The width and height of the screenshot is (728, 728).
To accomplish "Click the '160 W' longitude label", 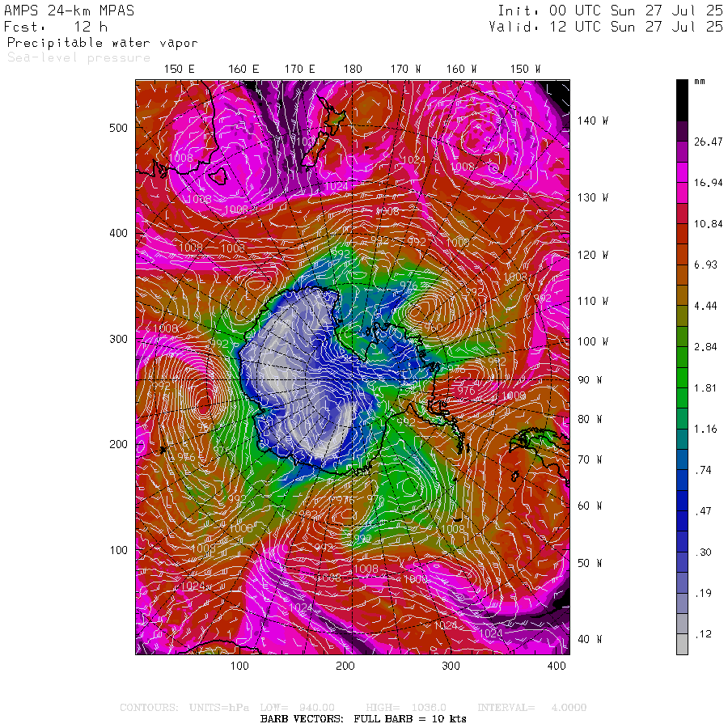I will (x=462, y=70).
